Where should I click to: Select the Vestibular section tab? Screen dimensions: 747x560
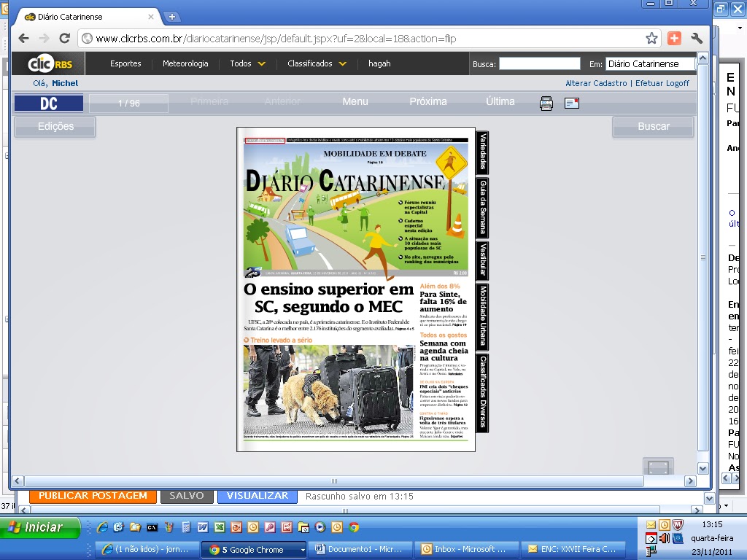[483, 260]
